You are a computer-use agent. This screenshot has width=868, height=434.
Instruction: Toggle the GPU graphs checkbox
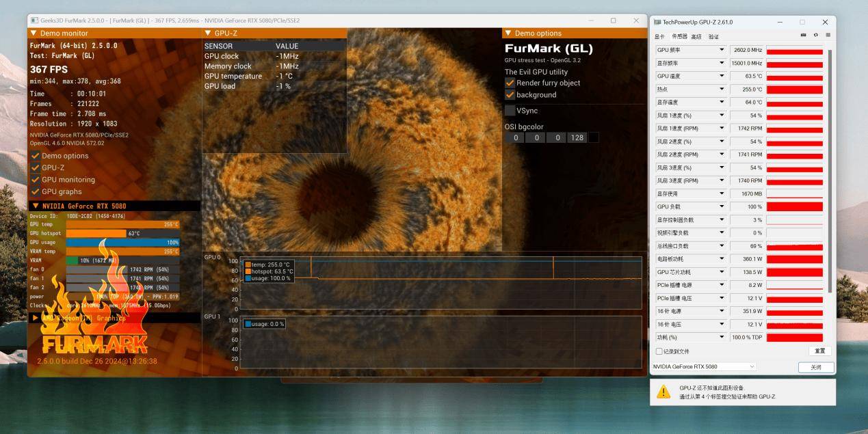[36, 191]
